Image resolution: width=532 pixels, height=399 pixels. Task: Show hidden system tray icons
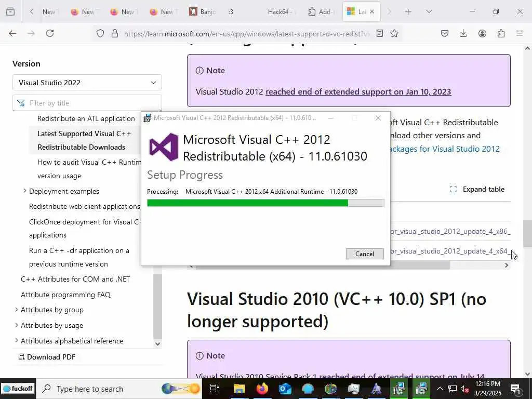click(440, 389)
